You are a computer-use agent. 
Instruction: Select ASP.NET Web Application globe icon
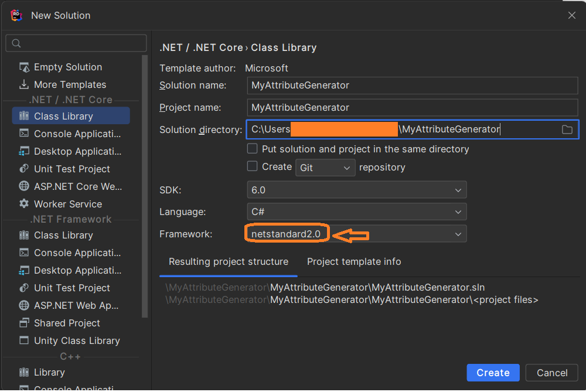(24, 305)
